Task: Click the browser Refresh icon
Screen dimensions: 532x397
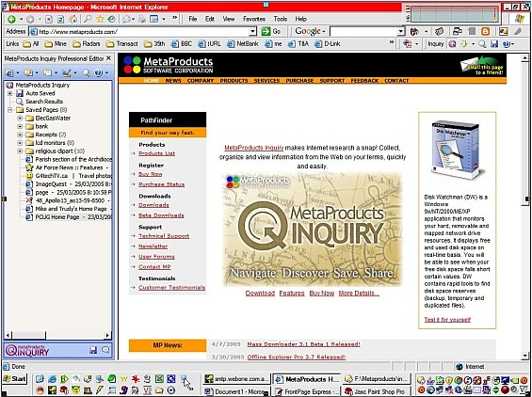Action: coord(60,20)
